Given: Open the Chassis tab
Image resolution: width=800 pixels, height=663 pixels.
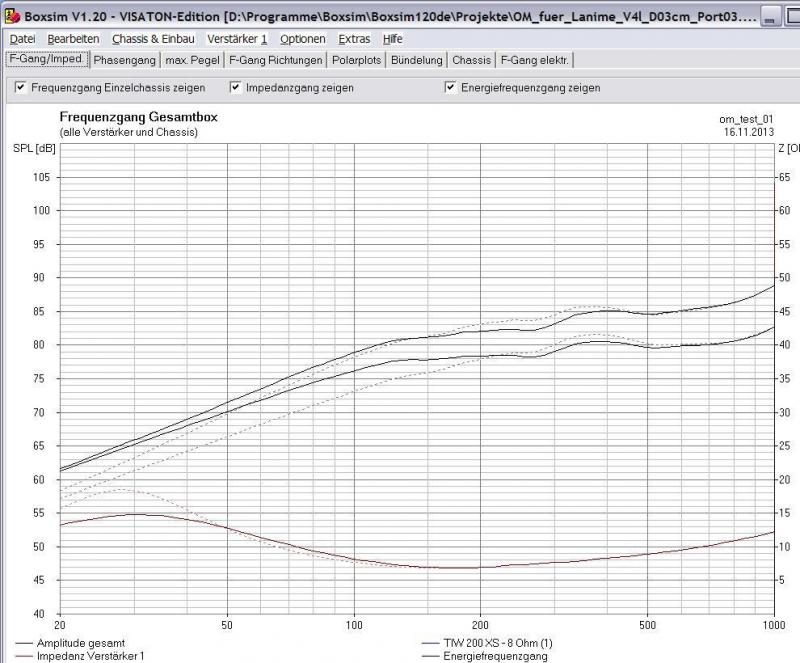Looking at the screenshot, I should 471,60.
